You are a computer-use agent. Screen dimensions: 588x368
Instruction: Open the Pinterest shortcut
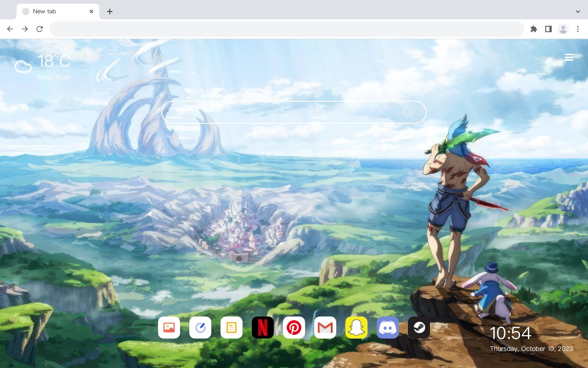pyautogui.click(x=294, y=328)
